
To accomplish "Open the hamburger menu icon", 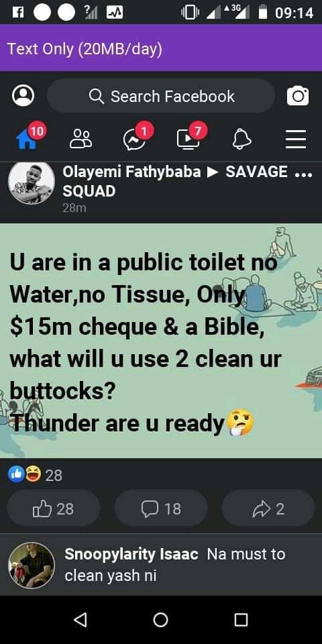I will tap(296, 140).
